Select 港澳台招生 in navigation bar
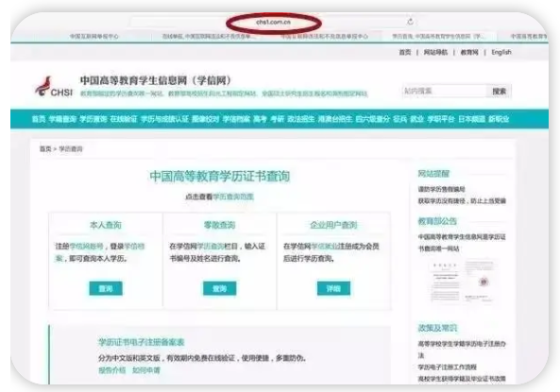The image size is (560, 392). coord(335,119)
